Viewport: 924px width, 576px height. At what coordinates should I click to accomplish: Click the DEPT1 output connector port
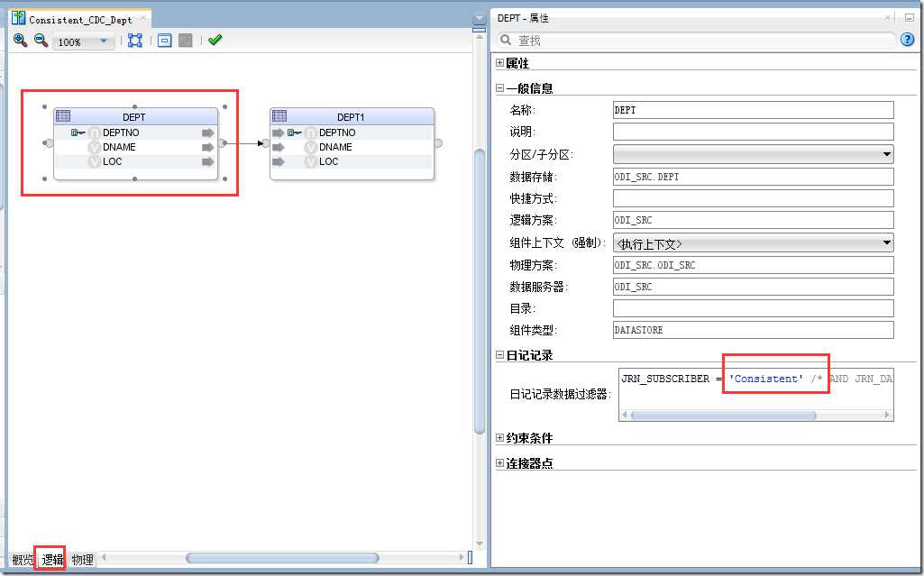click(438, 143)
